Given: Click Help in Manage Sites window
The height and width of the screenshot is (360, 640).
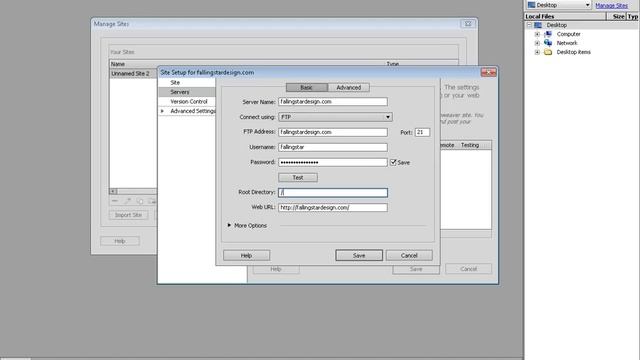Looking at the screenshot, I should [120, 241].
